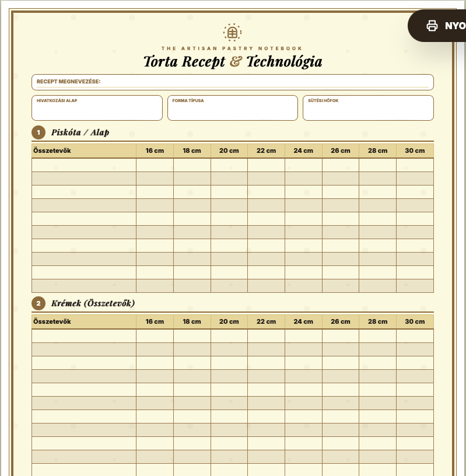
Task: Click the Hivatkozási alap field
Action: coord(97,108)
